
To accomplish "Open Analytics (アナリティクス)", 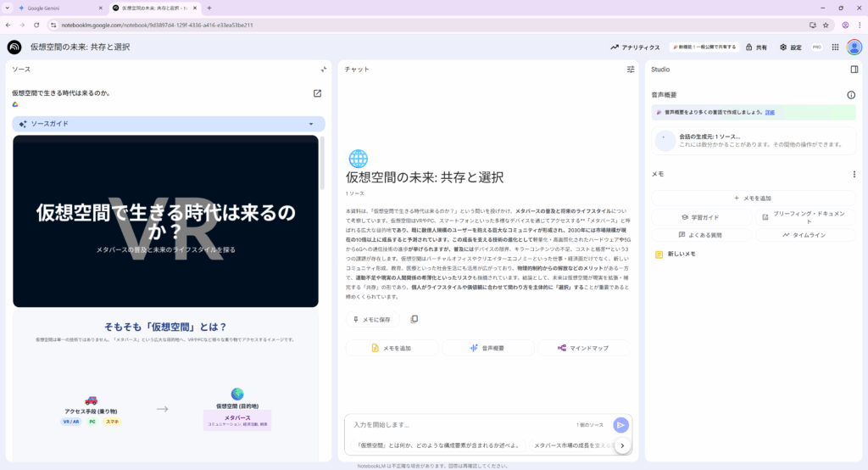I will pos(635,48).
